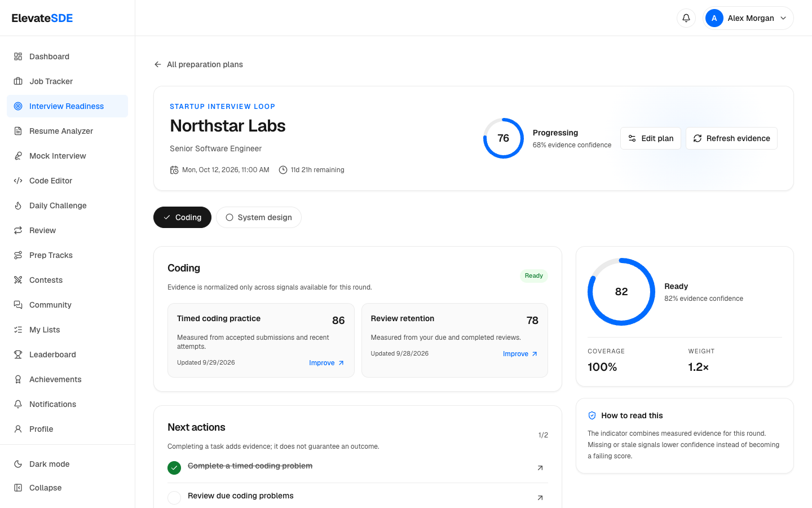Screen dimensions: 812x508
Task: Click Improve on Timed coding practice card
Action: click(326, 363)
